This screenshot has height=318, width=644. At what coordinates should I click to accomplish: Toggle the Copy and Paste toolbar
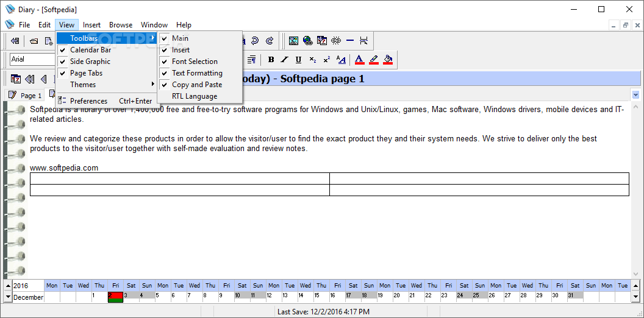[x=200, y=85]
